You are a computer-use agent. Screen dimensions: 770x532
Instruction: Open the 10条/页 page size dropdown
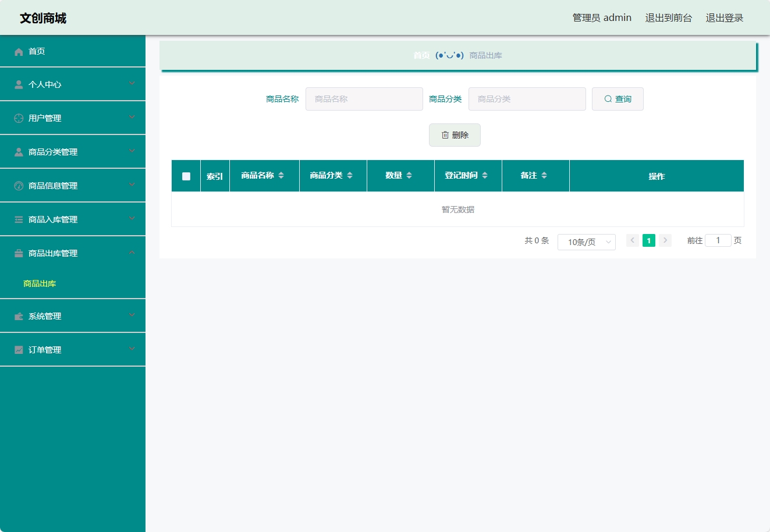[586, 242]
